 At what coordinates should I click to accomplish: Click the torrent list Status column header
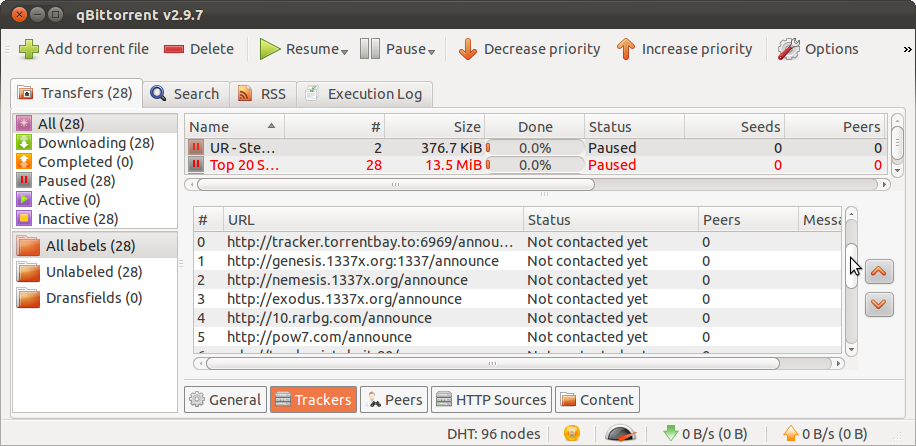(x=634, y=127)
